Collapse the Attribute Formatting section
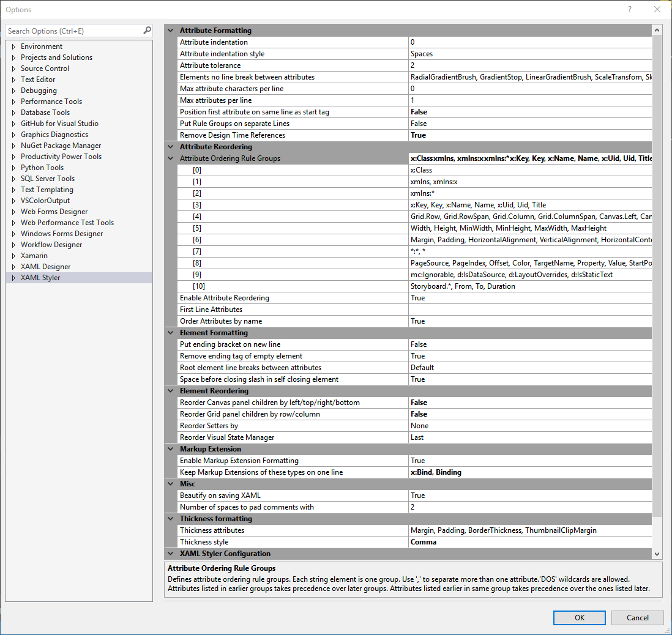This screenshot has height=635, width=672. 170,31
